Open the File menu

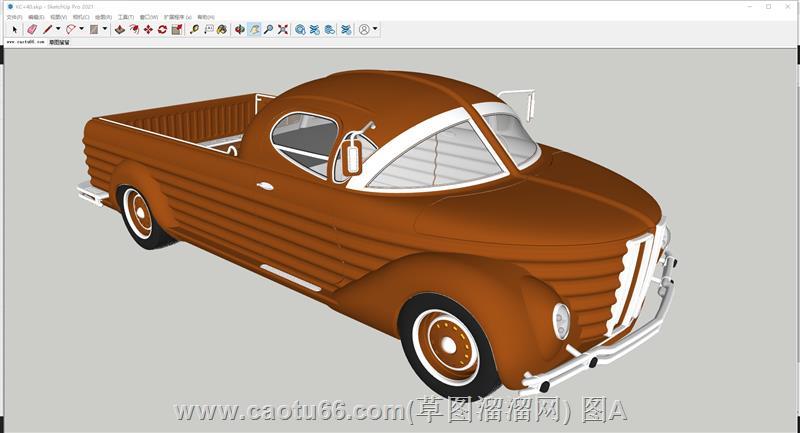[x=14, y=17]
